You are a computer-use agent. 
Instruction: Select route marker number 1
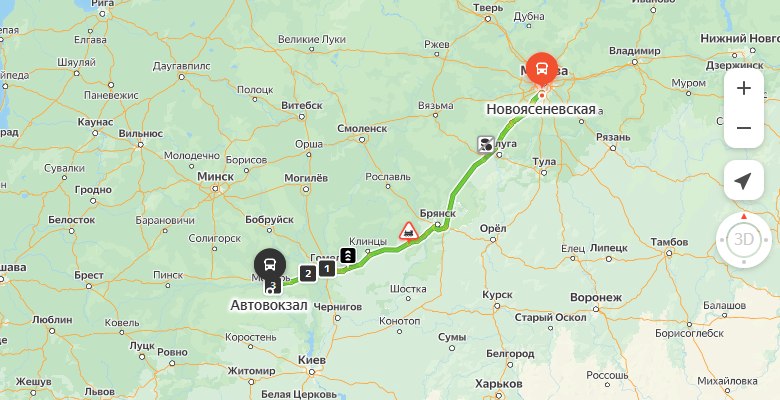(327, 269)
